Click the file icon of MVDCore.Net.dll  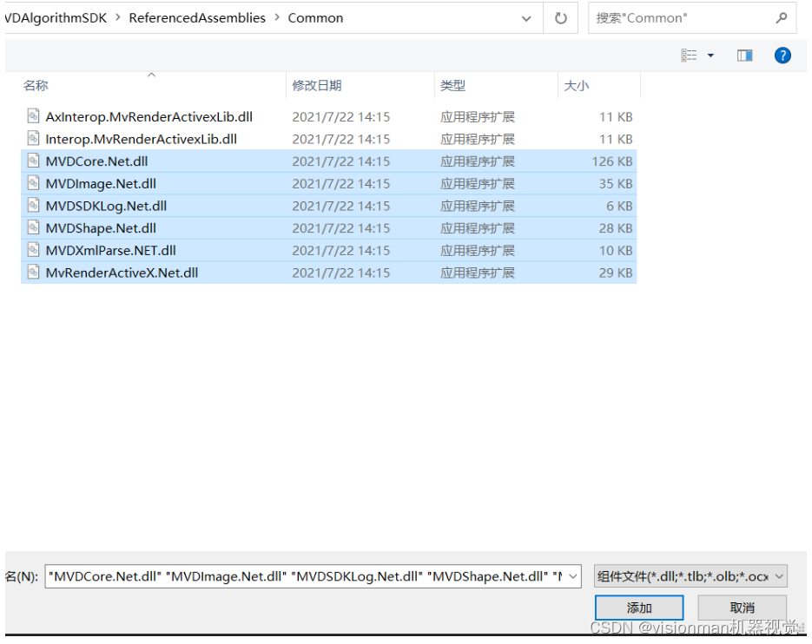[x=33, y=161]
